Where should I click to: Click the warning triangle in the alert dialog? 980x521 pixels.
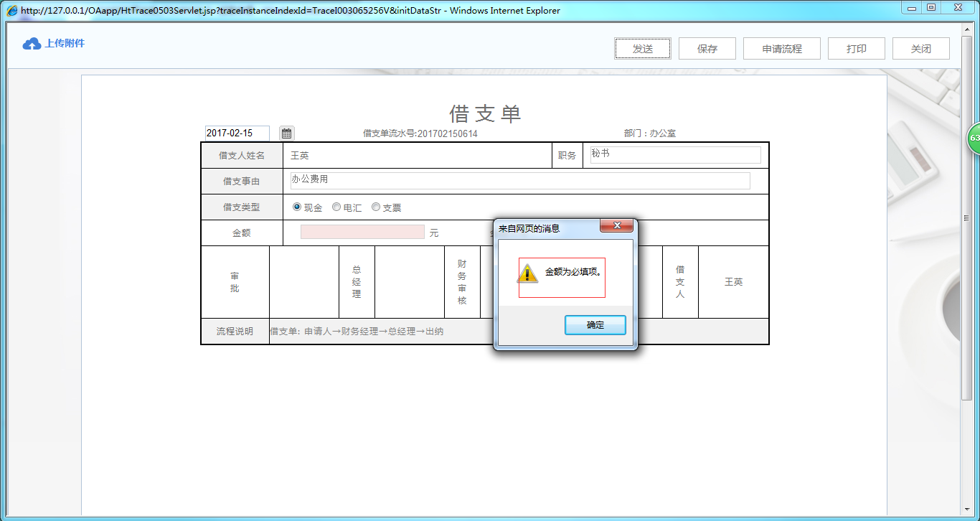click(529, 273)
